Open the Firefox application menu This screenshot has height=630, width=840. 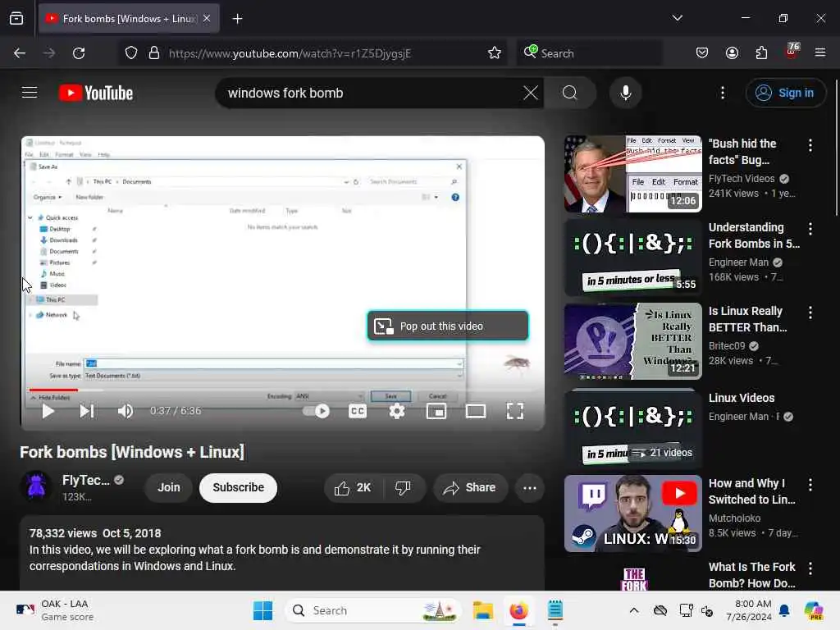click(820, 53)
